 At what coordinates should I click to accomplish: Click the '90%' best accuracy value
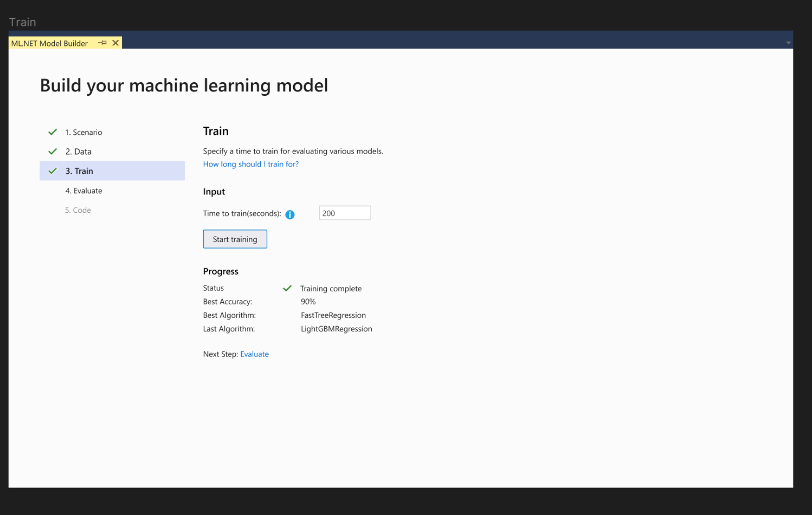[308, 302]
